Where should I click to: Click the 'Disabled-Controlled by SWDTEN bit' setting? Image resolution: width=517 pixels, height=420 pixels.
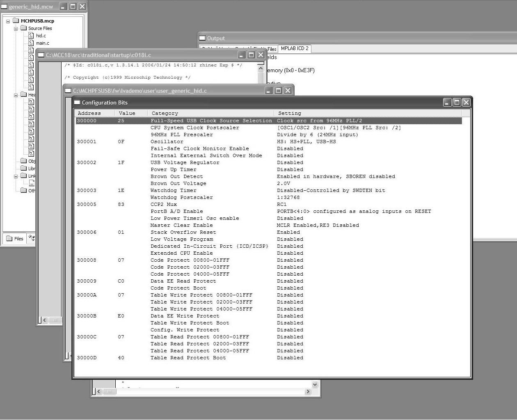tap(331, 190)
